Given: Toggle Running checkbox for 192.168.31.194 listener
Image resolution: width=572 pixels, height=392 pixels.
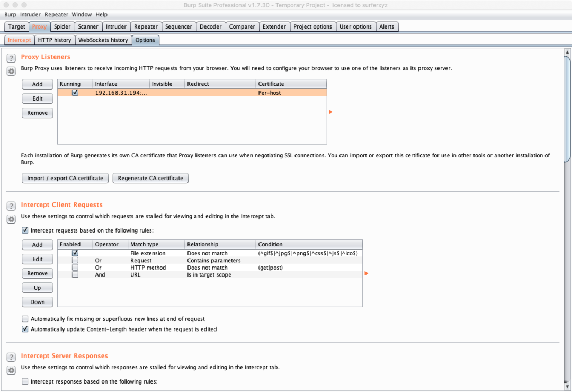Looking at the screenshot, I should pos(75,93).
